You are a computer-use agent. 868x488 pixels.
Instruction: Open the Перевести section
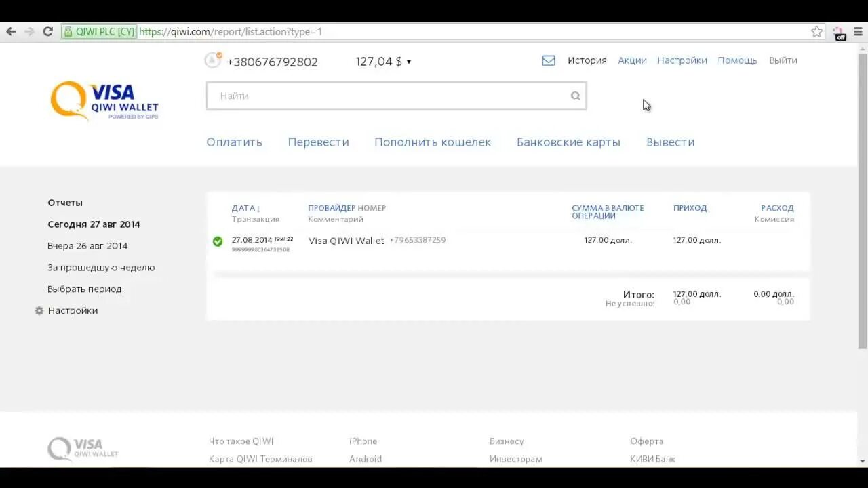click(318, 142)
